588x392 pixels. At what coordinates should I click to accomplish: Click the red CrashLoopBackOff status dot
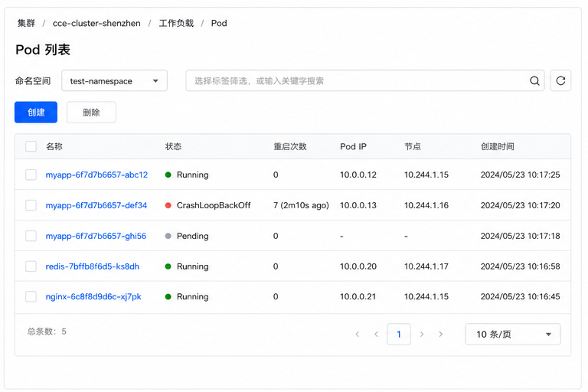point(168,205)
